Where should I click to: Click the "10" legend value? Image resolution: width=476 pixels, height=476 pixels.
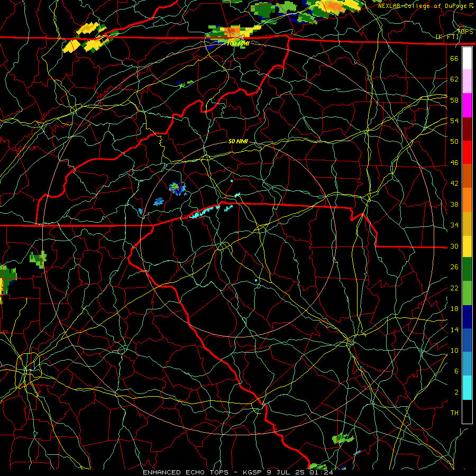(x=454, y=350)
